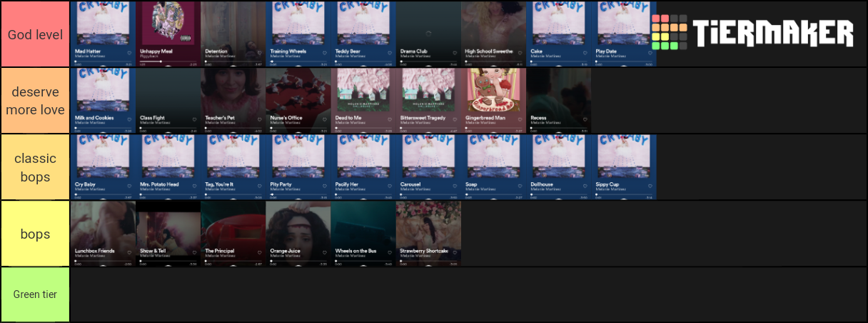Screen dimensions: 868x323
Task: Click the 'Detention' song title text
Action: (216, 51)
